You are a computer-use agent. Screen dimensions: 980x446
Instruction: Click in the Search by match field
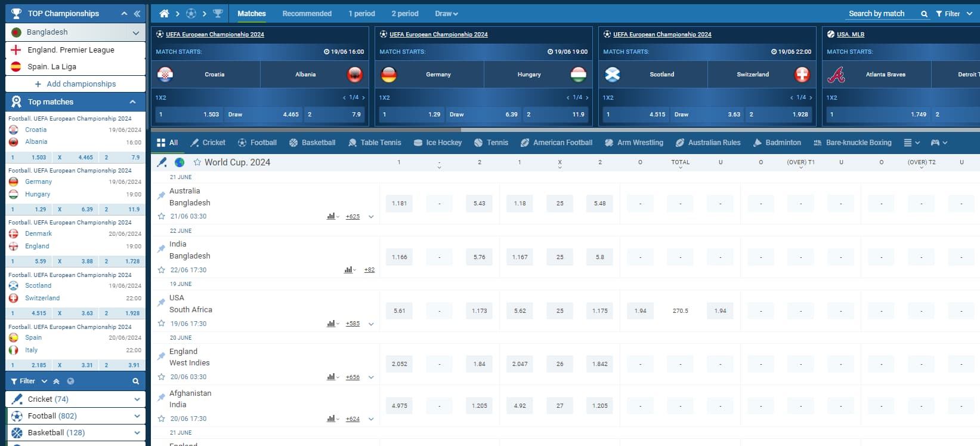click(x=882, y=14)
